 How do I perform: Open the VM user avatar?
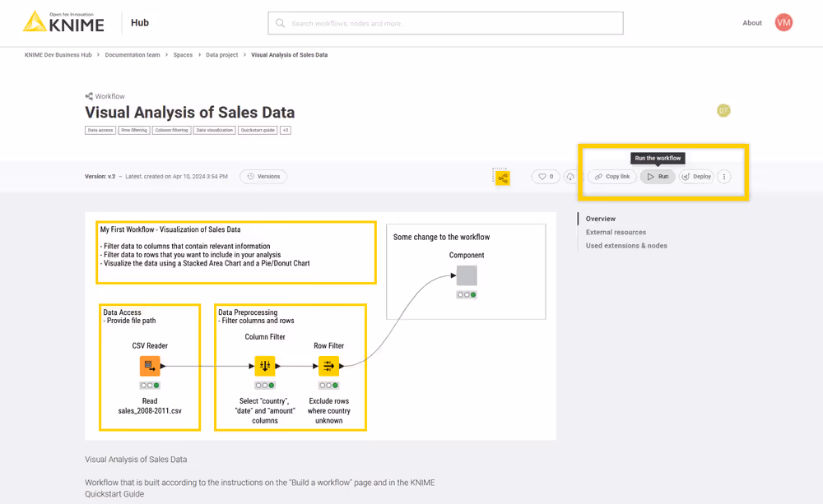(x=783, y=22)
